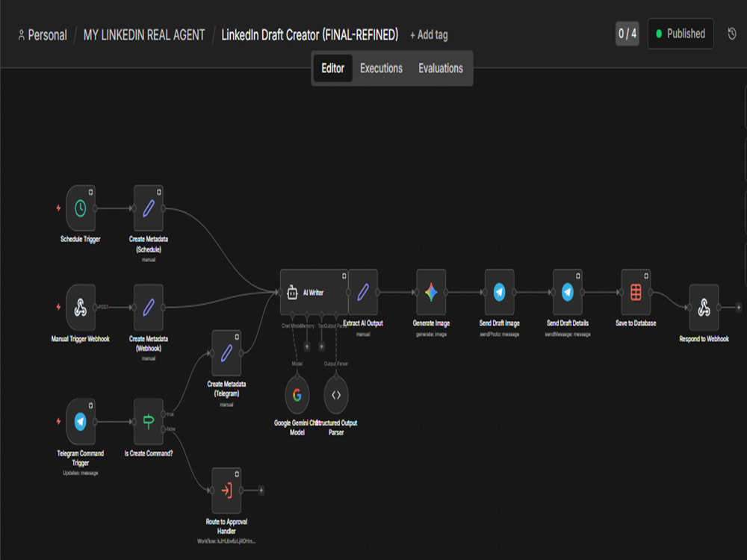Select the Respond to Webhook node
Screen dimensions: 747x560
click(x=704, y=307)
